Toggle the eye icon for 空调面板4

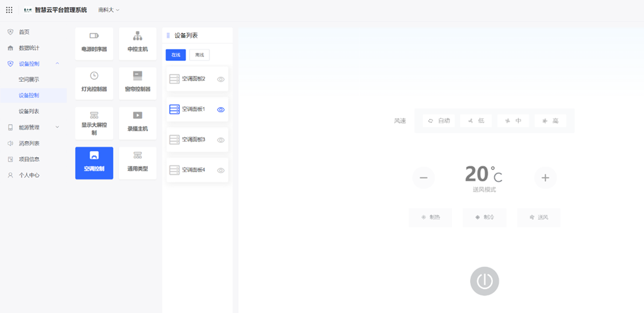(x=221, y=170)
